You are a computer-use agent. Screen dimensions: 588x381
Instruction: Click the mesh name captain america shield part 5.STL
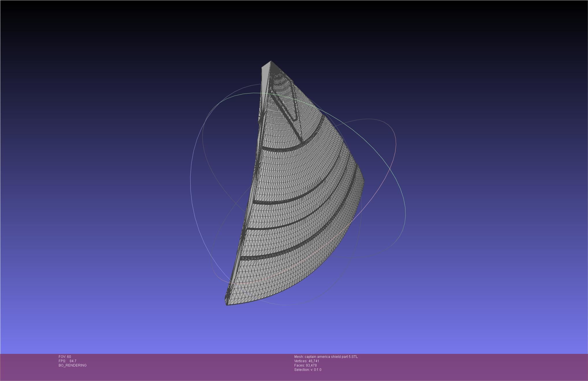tap(326, 357)
